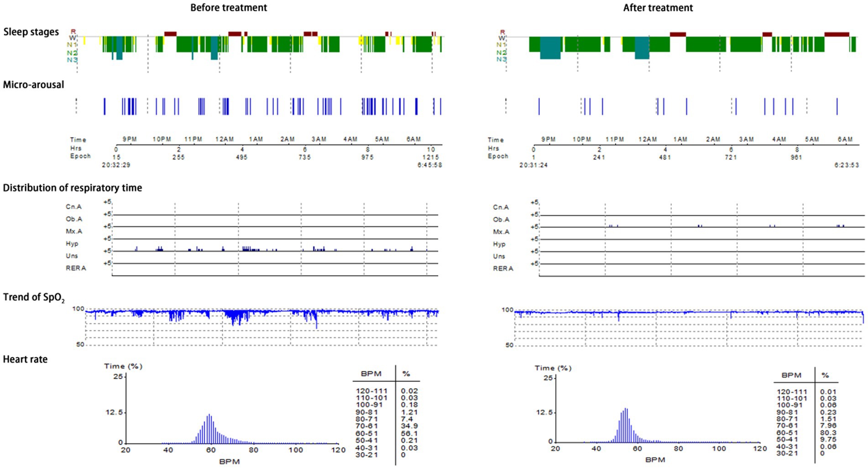Select epoch value "1215"
Image resolution: width=868 pixels, height=469 pixels.
[x=431, y=157]
